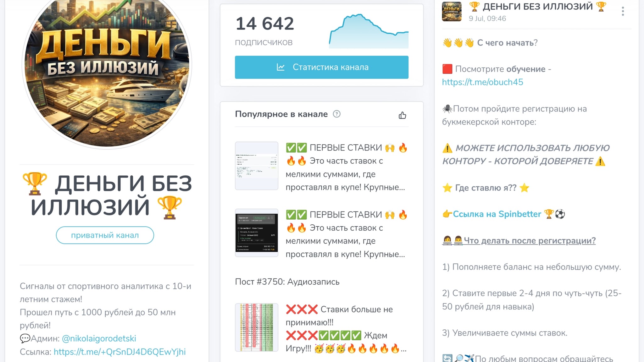Click the Статистика канала button
Viewport: 644px width, 362px height.
pyautogui.click(x=321, y=67)
